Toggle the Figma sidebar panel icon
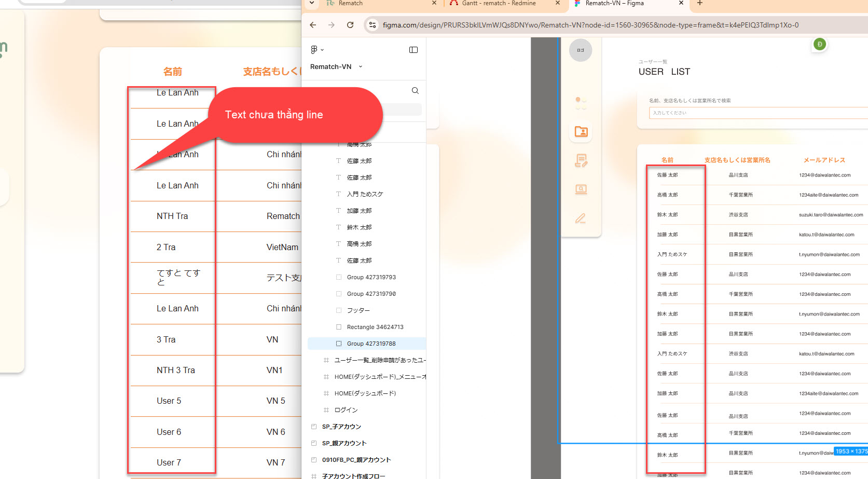The image size is (868, 479). pyautogui.click(x=414, y=50)
